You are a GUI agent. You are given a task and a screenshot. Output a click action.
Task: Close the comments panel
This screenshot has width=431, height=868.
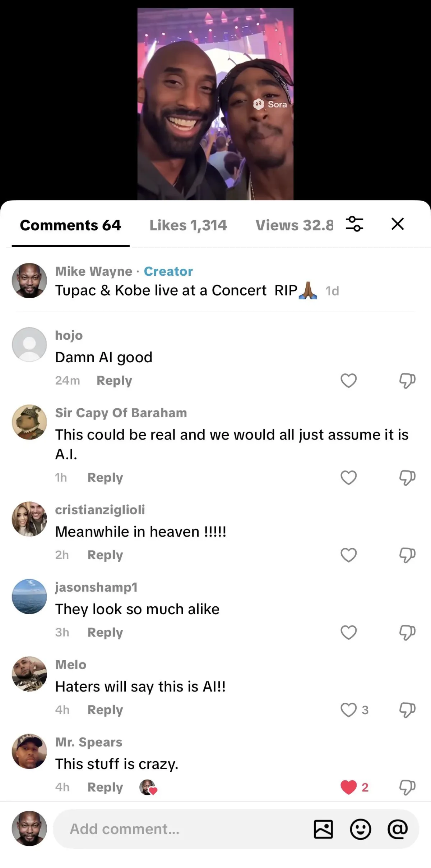coord(398,224)
